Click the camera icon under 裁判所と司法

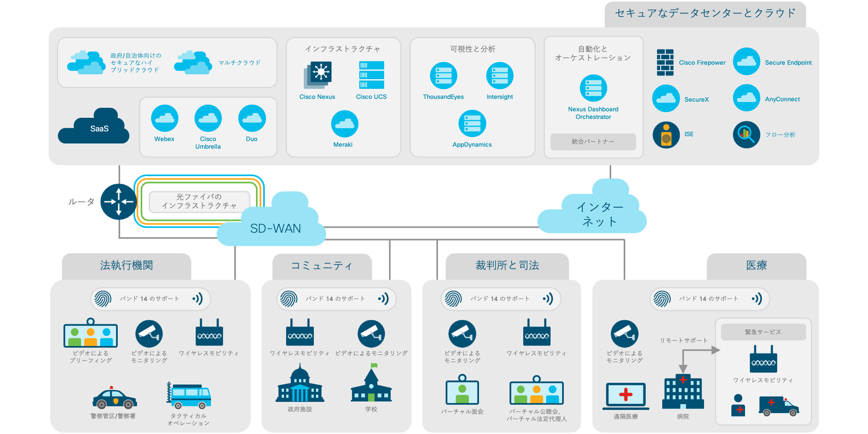(462, 334)
